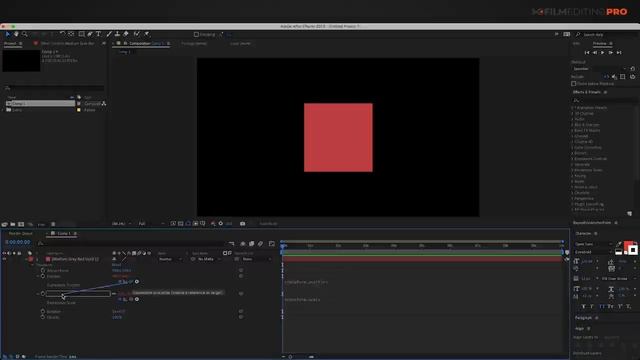This screenshot has height=360, width=640.
Task: Click the expression pick whip for Position
Action: 131,282
